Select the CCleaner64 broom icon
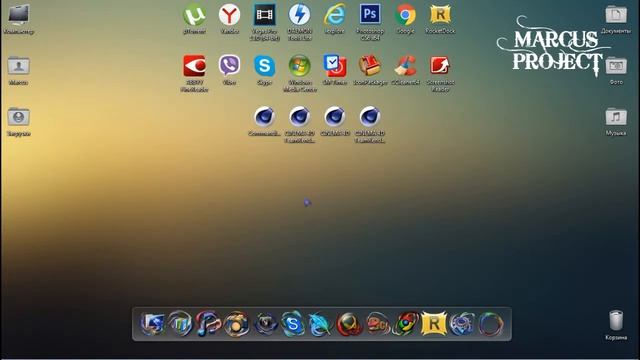The width and height of the screenshot is (640, 360). click(x=405, y=66)
